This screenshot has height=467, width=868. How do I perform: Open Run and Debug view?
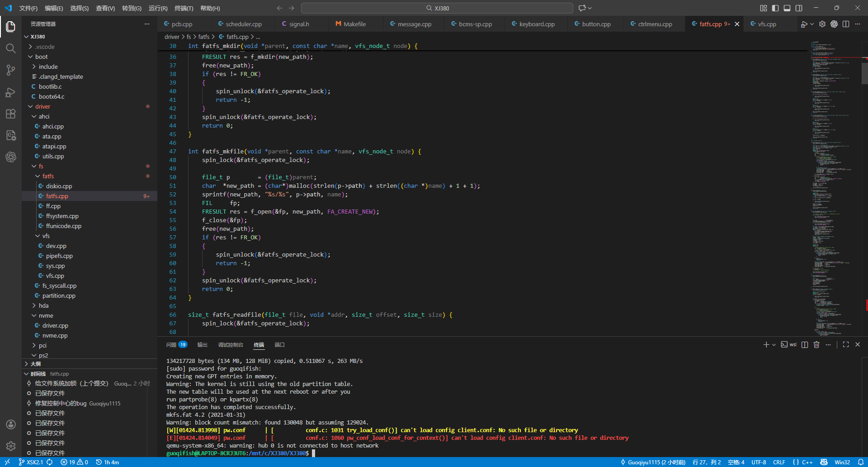pyautogui.click(x=11, y=92)
